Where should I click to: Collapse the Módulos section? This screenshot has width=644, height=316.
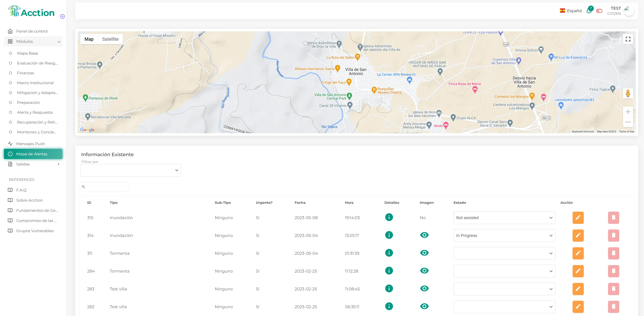click(x=59, y=41)
